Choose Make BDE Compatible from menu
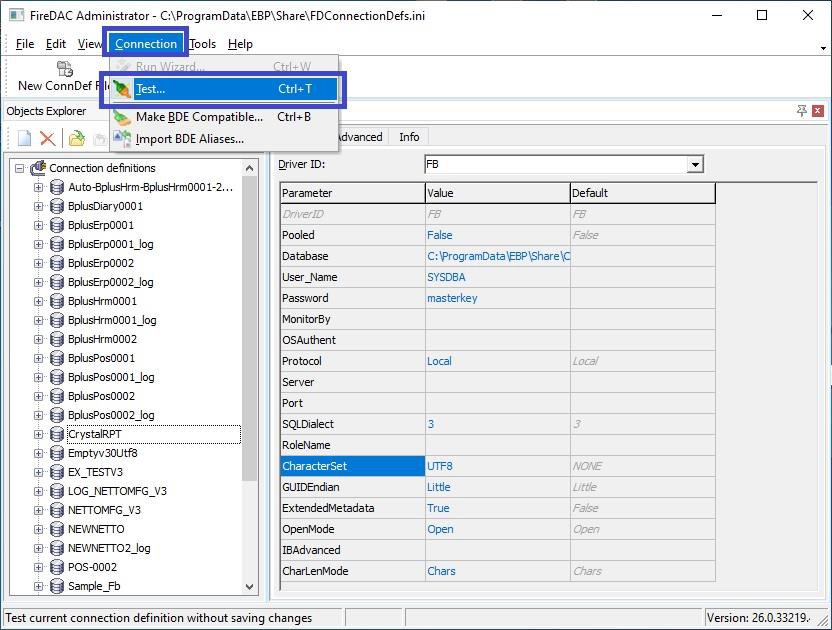832x630 pixels. [199, 117]
